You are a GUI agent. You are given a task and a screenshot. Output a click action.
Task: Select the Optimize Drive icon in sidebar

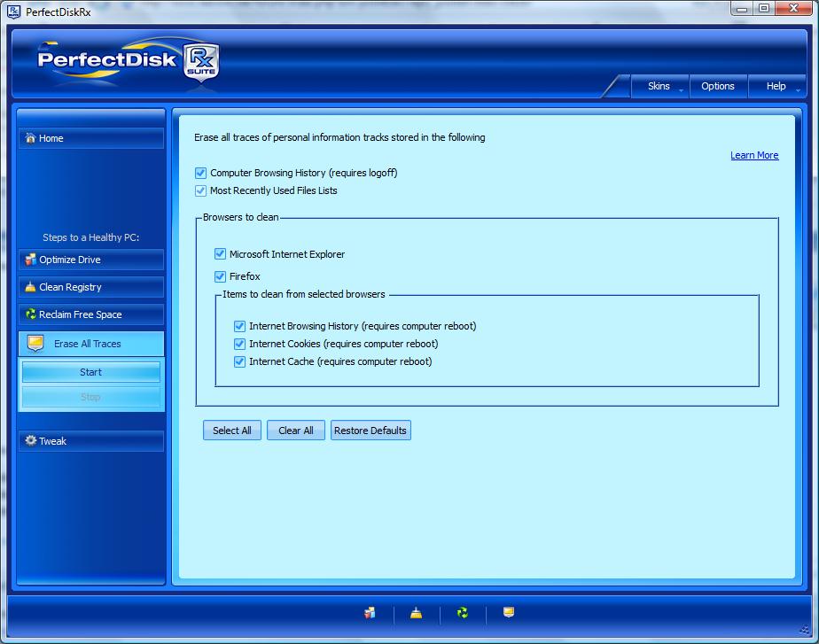click(28, 260)
